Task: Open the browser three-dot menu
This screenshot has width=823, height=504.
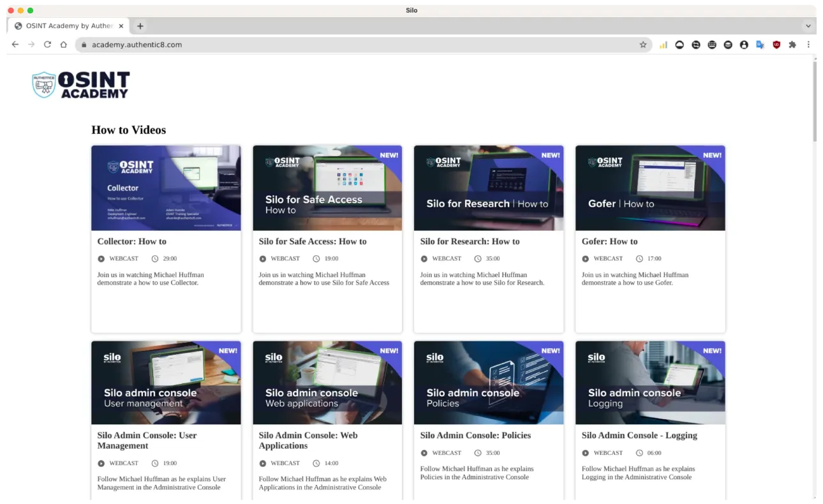Action: 808,45
